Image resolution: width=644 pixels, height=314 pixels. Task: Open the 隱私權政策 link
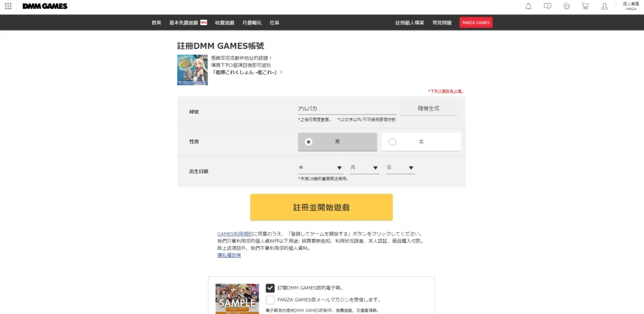click(229, 255)
